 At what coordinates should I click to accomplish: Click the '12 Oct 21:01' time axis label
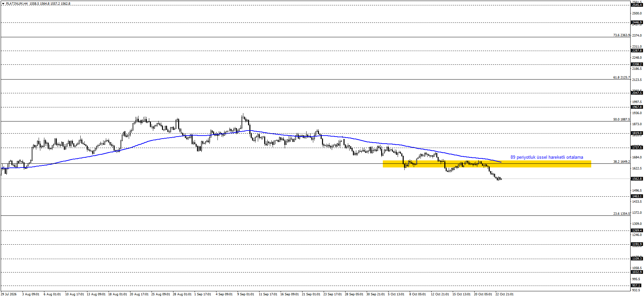tap(440, 294)
